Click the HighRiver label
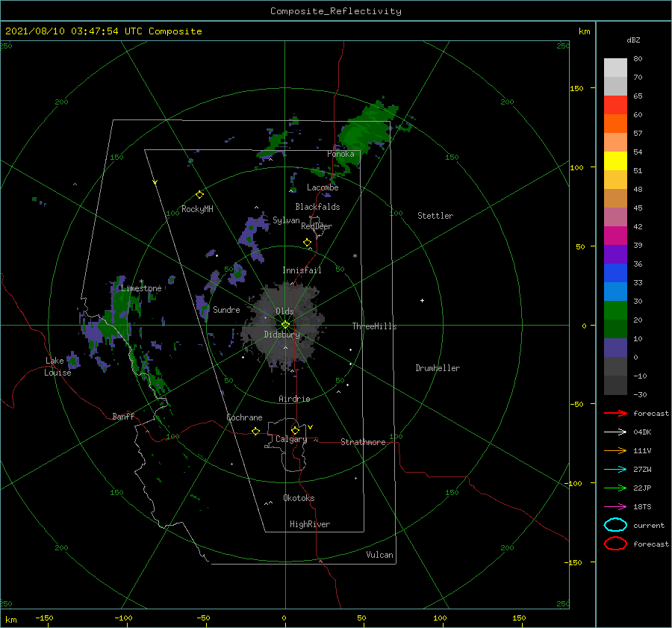The width and height of the screenshot is (672, 628). [310, 524]
